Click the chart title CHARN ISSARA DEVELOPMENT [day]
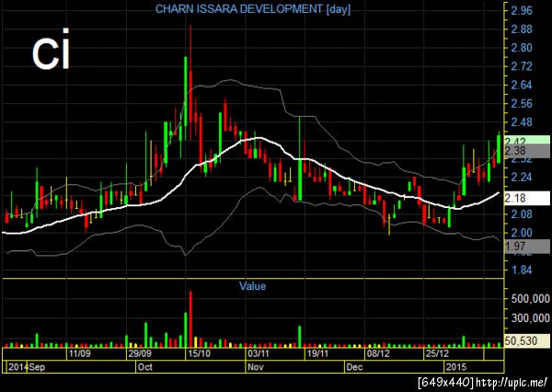Image resolution: width=552 pixels, height=392 pixels. pos(253,9)
